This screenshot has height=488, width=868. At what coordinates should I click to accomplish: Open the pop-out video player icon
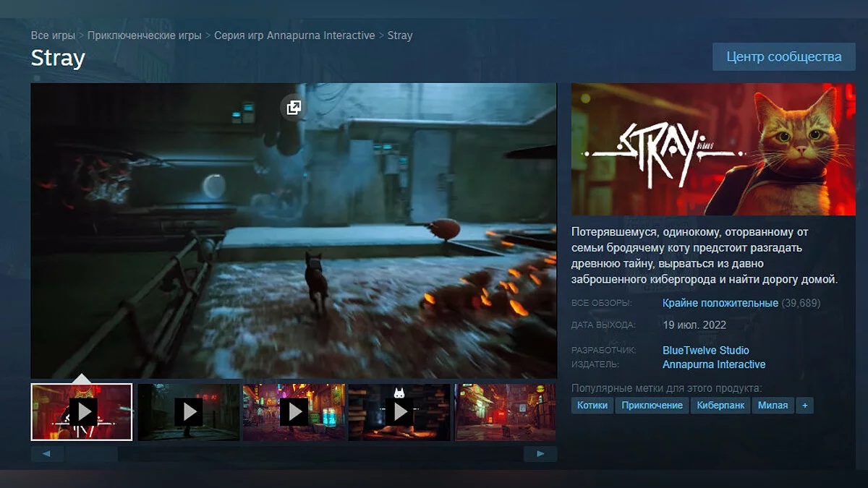coord(293,108)
